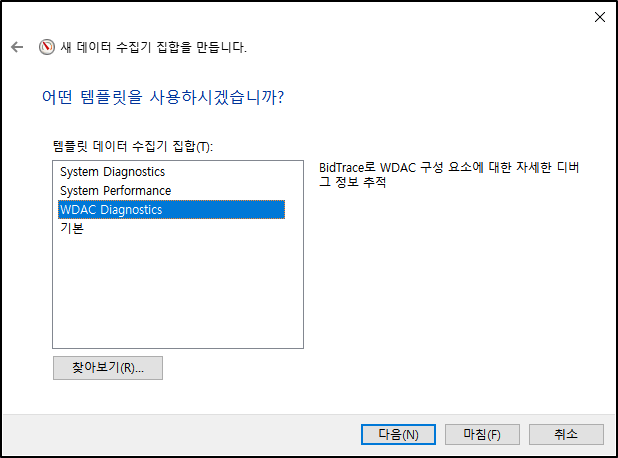Proceed with the 다음(N) button
Image resolution: width=618 pixels, height=458 pixels.
coord(398,434)
